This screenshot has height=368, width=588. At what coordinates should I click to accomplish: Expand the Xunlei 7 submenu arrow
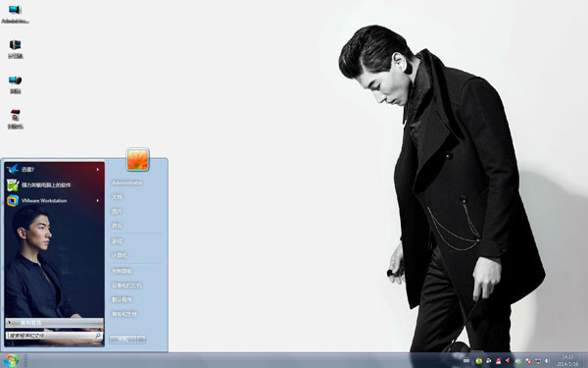[97, 170]
